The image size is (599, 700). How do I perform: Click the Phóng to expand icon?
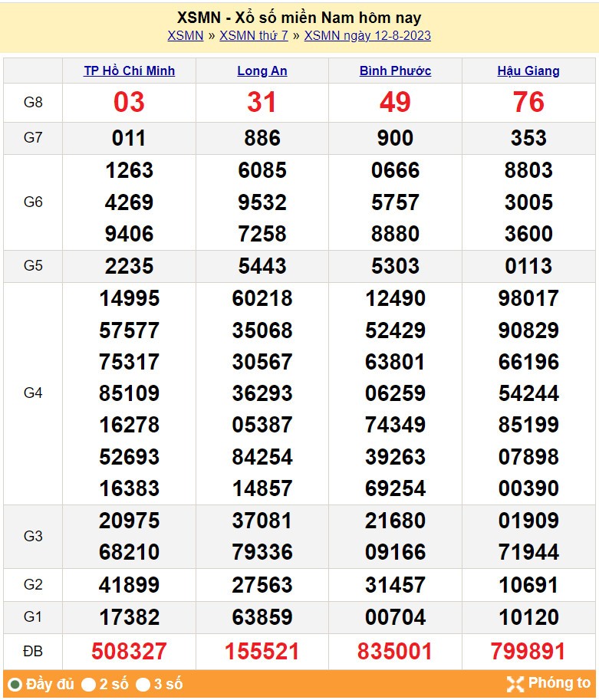515,684
